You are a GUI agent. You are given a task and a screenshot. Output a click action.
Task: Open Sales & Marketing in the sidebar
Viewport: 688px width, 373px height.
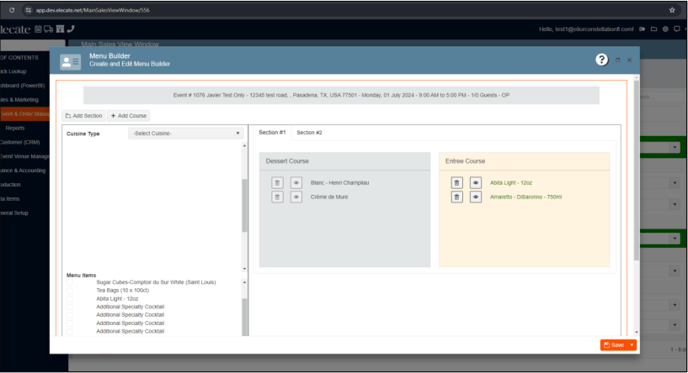click(x=19, y=100)
